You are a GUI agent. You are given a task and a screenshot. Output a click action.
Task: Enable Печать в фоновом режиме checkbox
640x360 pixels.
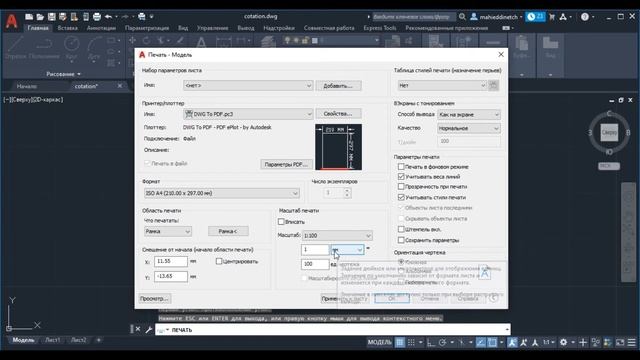401,167
